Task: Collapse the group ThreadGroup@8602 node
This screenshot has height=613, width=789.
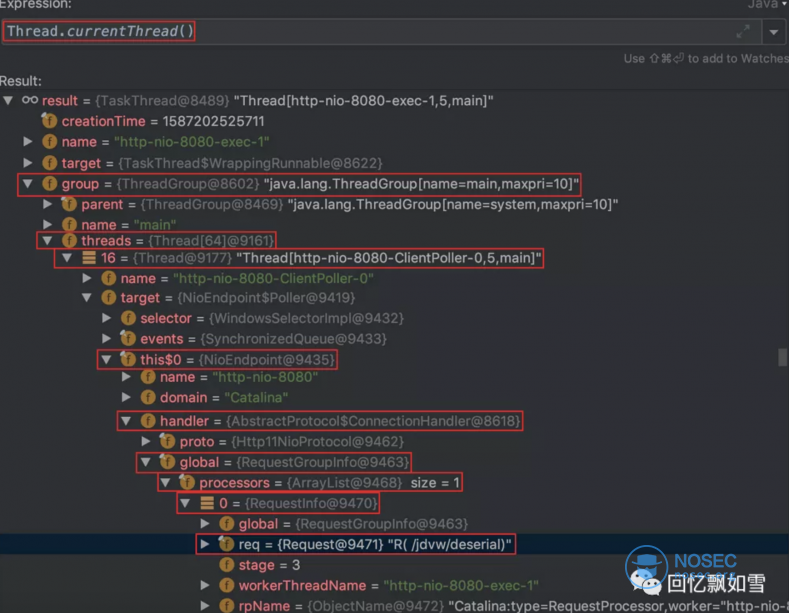Action: coord(28,184)
